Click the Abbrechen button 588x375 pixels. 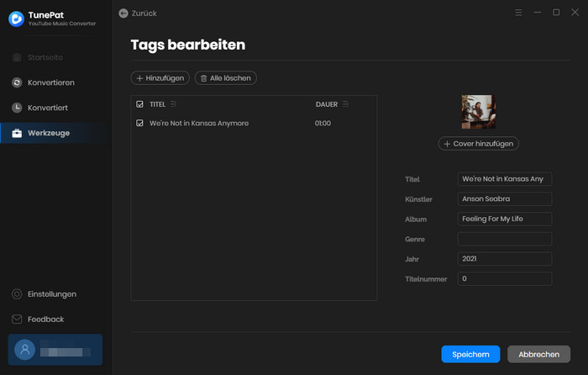pos(539,354)
